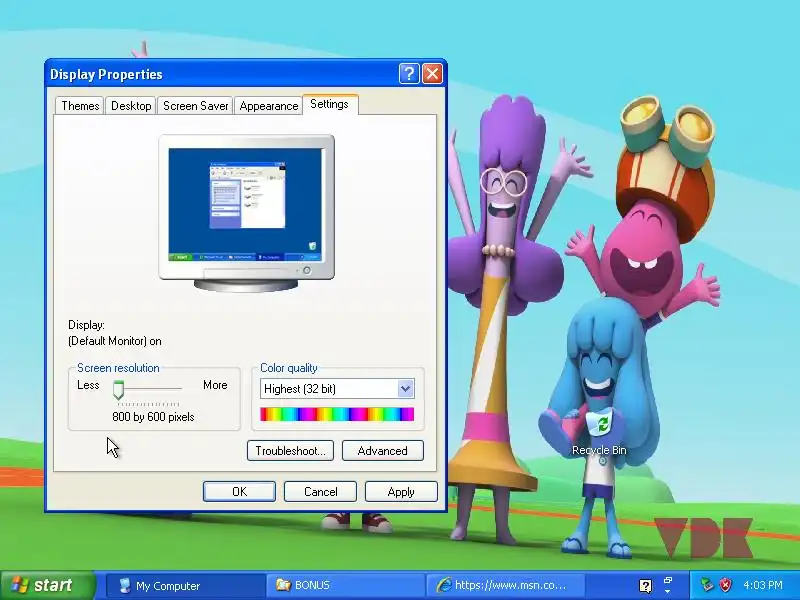The height and width of the screenshot is (600, 800).
Task: Switch to My Computer taskbar window
Action: click(x=185, y=585)
